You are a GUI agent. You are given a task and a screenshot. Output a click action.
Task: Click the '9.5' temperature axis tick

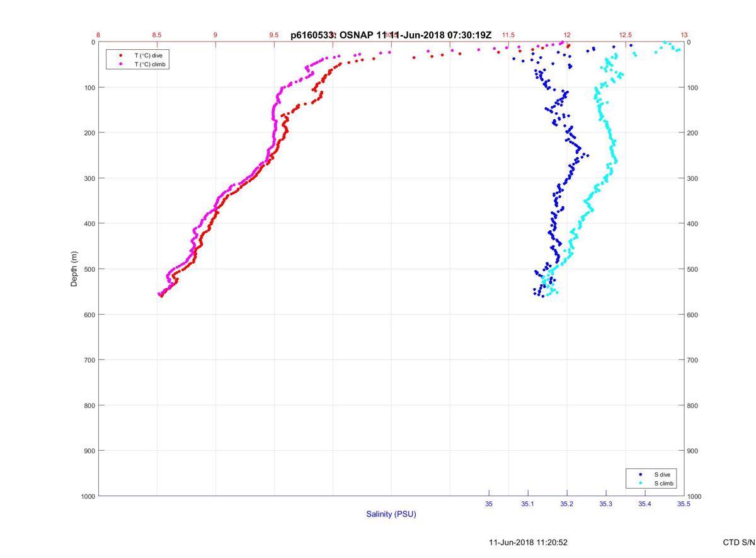(274, 35)
